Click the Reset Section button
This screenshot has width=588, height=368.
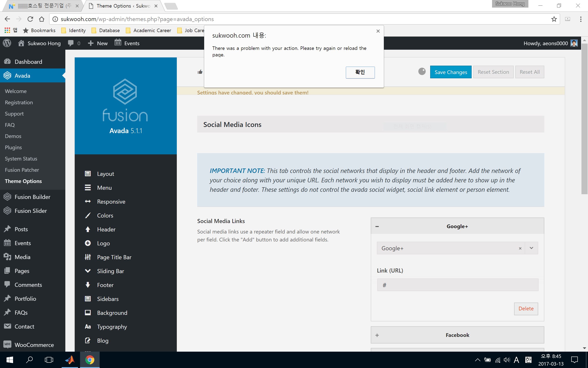[493, 72]
